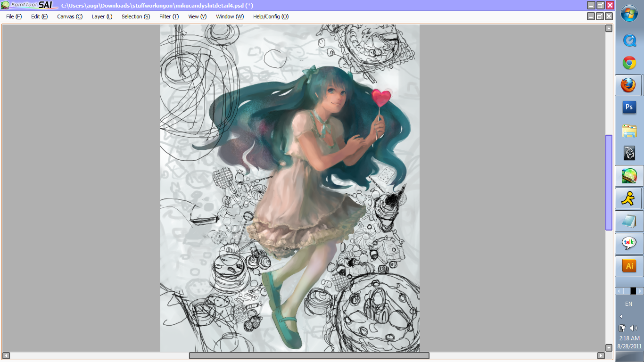Image resolution: width=644 pixels, height=362 pixels.
Task: Restore the inner document window
Action: (600, 16)
